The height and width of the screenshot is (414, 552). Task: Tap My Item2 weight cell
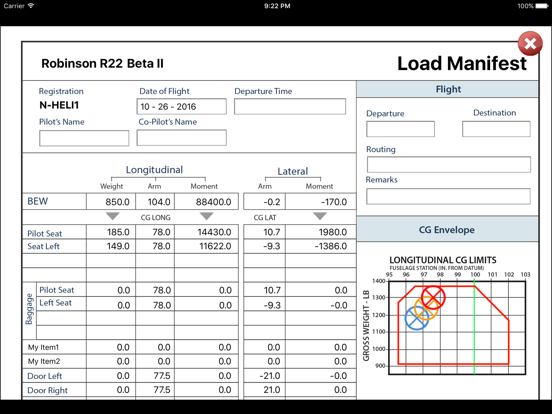(111, 361)
